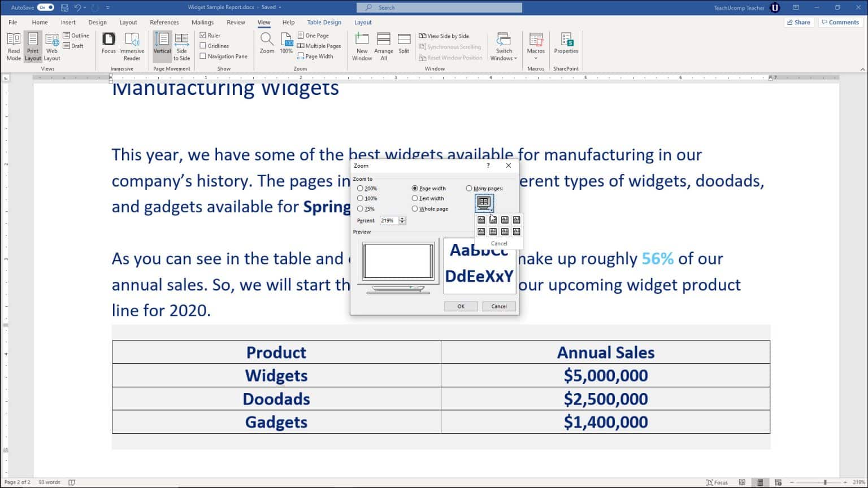Screen dimensions: 868x488
Task: Open the References ribbon tab
Action: click(164, 22)
